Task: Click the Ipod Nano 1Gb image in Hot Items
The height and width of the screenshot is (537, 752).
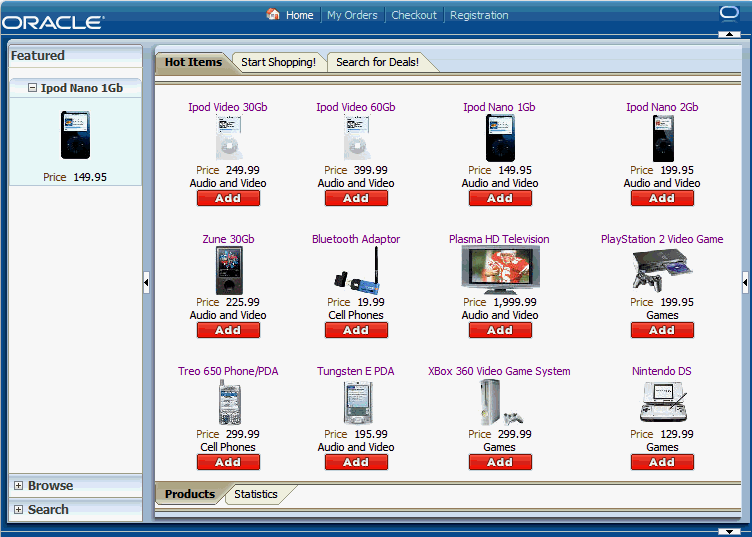Action: pos(500,138)
